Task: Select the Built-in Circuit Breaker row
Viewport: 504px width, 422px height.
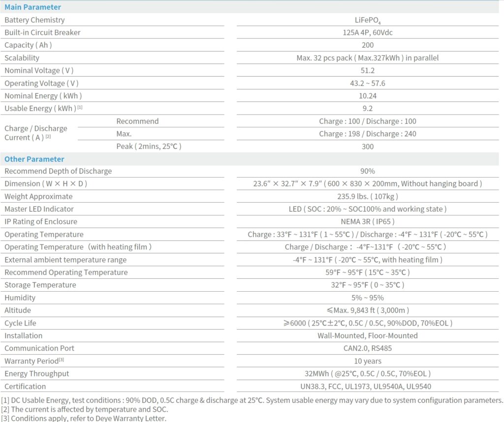Action: pos(42,32)
